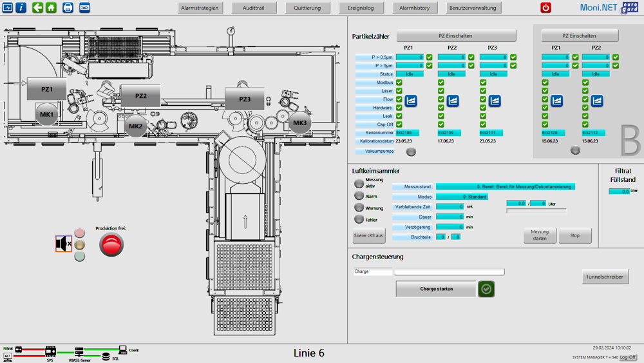Click the PZ2 Leak status checkbox
This screenshot has width=644, height=363.
[441, 116]
